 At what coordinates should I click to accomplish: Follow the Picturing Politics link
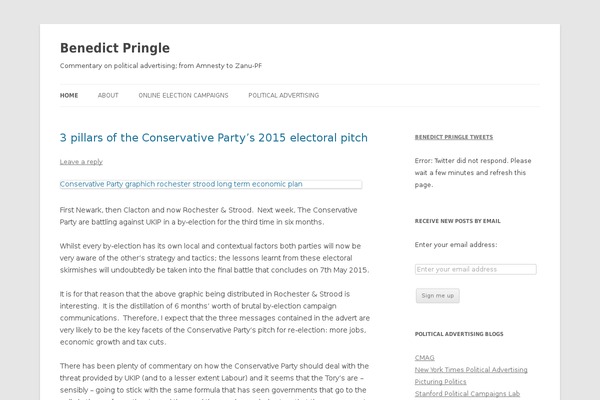pos(441,381)
